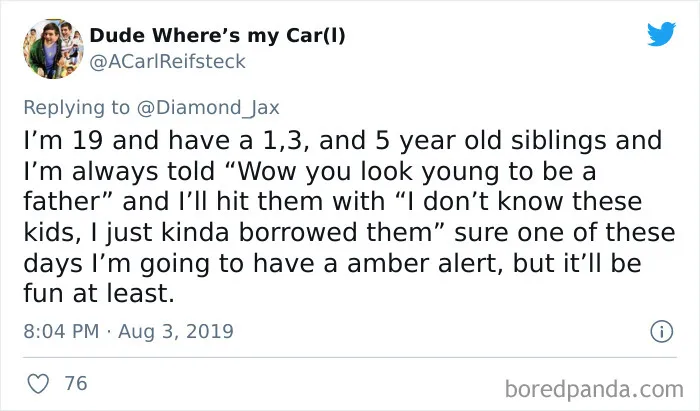Click the word "kinda" in the tweet
The image size is (700, 411).
pos(195,232)
